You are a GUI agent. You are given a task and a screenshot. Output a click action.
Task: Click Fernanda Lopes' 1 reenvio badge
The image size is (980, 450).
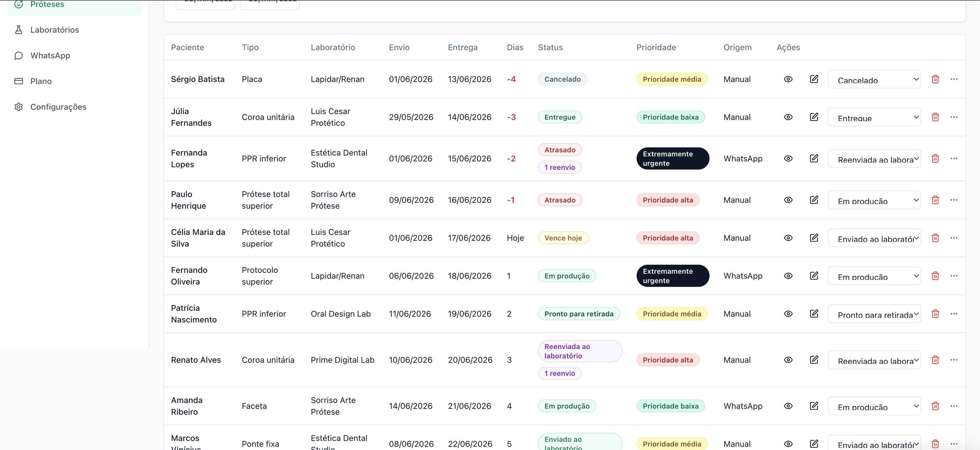pyautogui.click(x=560, y=168)
